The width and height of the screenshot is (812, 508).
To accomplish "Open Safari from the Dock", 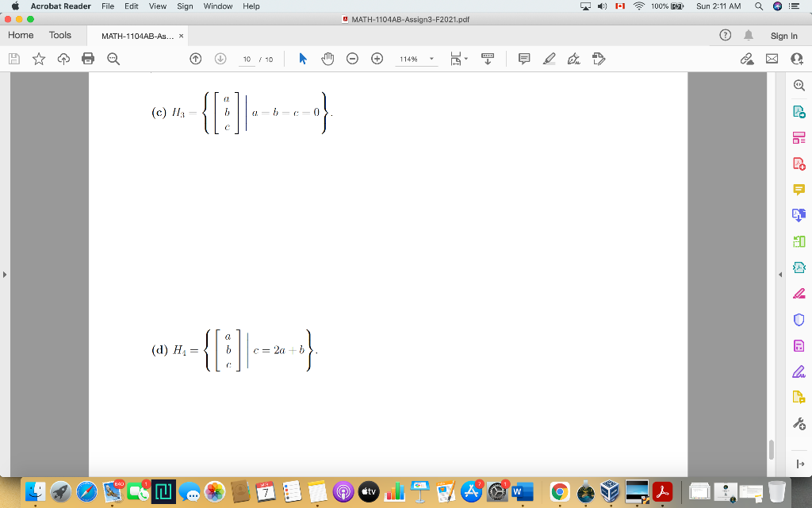I will pos(86,491).
